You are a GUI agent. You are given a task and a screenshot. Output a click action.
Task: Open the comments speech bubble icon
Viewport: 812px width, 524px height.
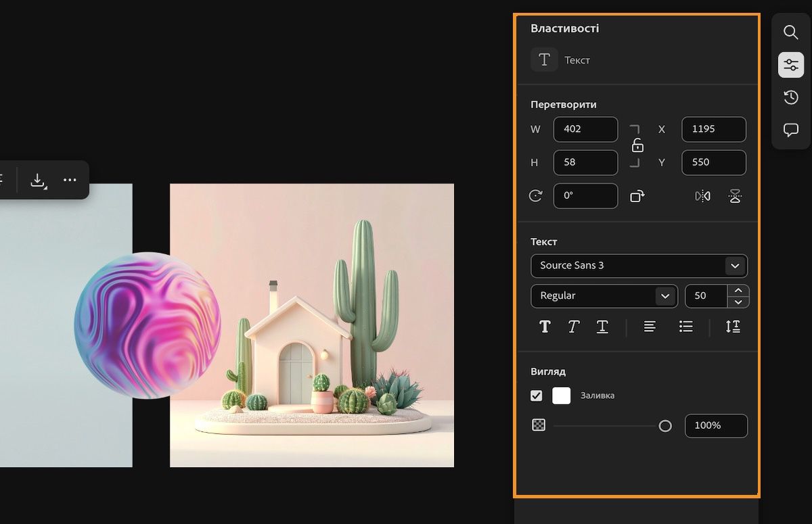point(791,130)
